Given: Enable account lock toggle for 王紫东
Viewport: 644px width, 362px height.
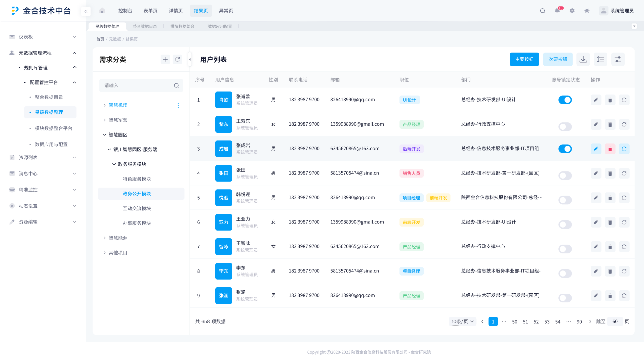Looking at the screenshot, I should click(x=565, y=126).
